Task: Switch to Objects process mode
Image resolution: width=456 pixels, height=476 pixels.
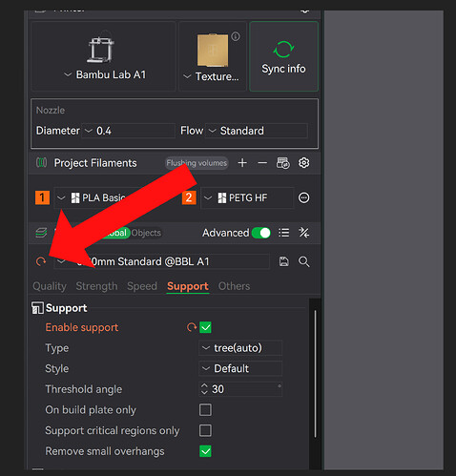Action: (x=146, y=233)
